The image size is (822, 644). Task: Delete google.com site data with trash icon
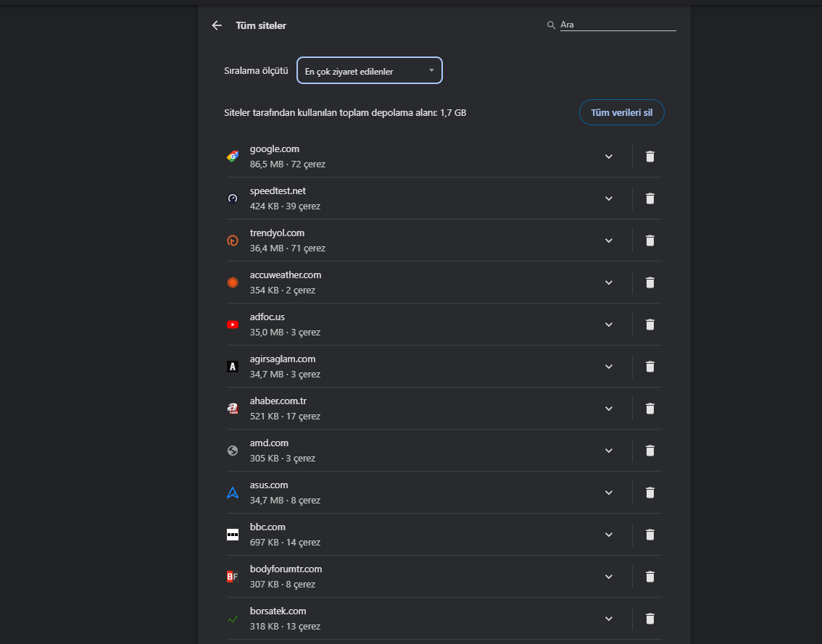coord(649,156)
